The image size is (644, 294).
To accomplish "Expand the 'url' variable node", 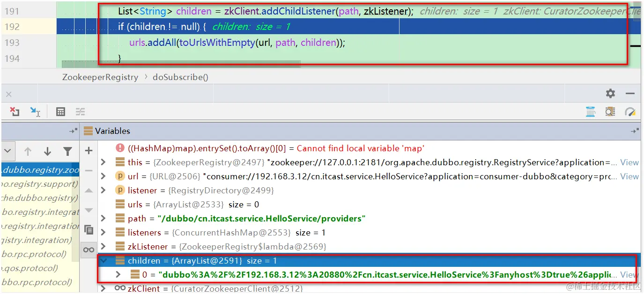I will pos(104,176).
